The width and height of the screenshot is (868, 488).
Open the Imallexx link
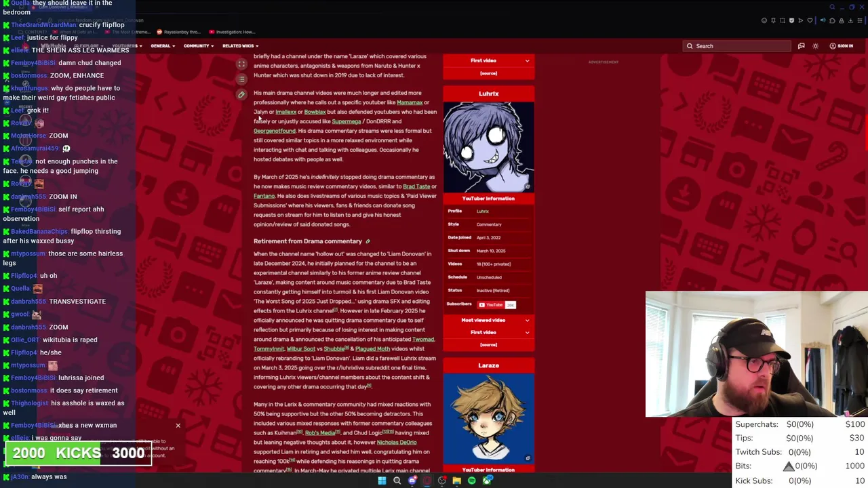click(285, 112)
